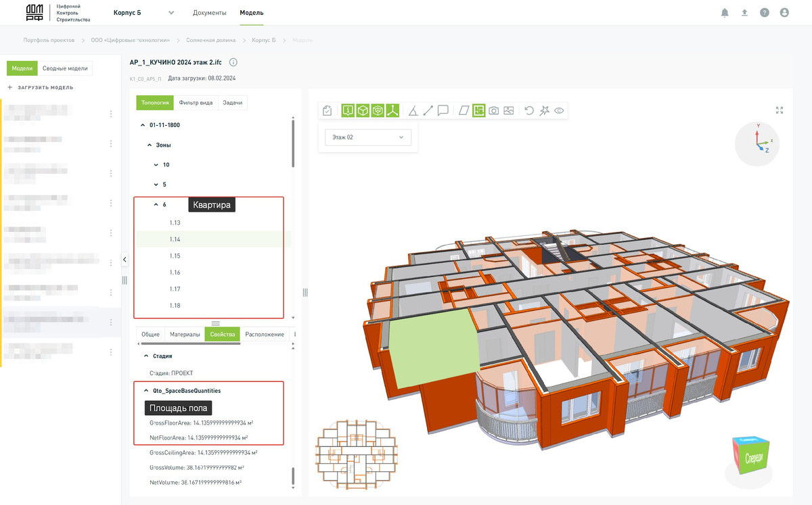Screen dimensions: 812x505
Task: Toggle the solid cube display mode
Action: [363, 111]
